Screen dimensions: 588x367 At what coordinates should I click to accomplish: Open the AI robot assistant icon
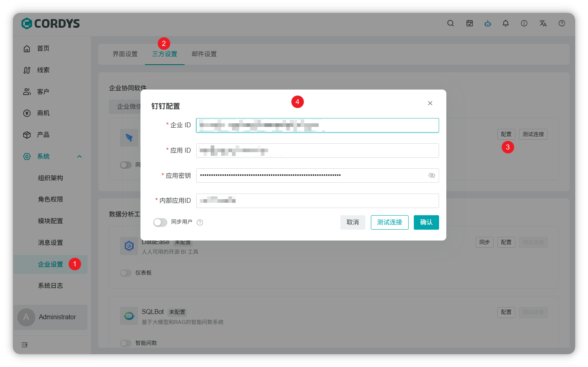click(x=488, y=23)
